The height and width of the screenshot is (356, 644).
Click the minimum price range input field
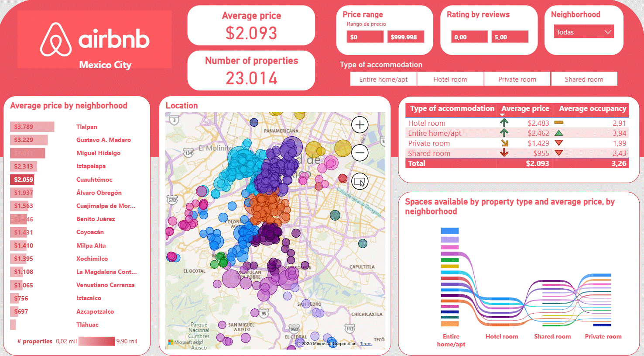365,37
